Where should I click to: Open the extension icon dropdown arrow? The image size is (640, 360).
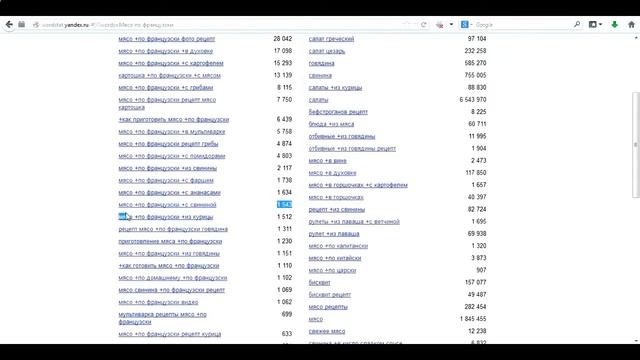point(451,24)
